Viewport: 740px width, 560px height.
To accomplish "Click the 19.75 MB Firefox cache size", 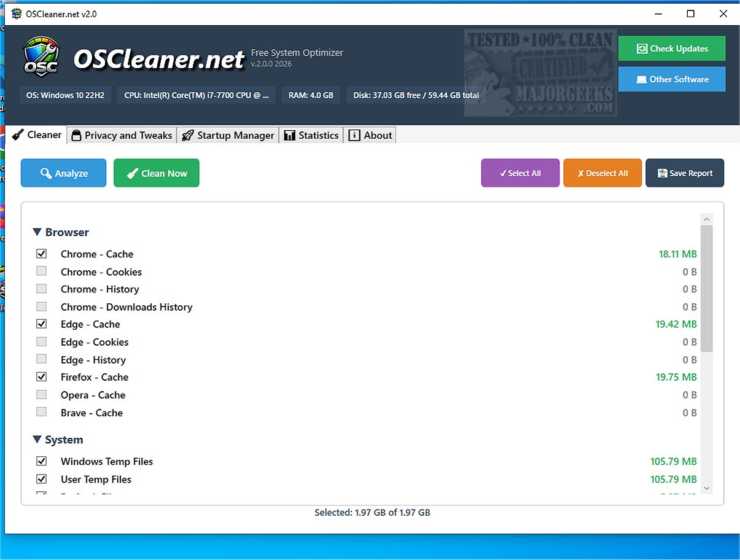I will [x=676, y=376].
